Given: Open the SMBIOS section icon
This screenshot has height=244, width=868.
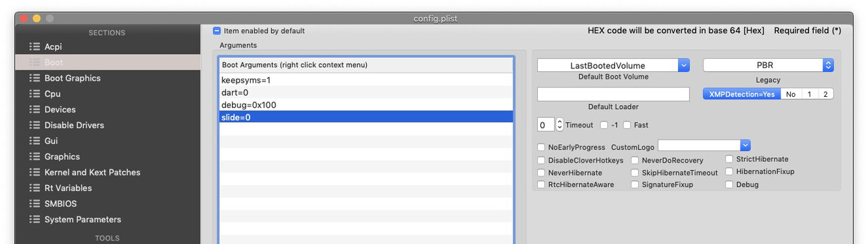Looking at the screenshot, I should [x=35, y=203].
